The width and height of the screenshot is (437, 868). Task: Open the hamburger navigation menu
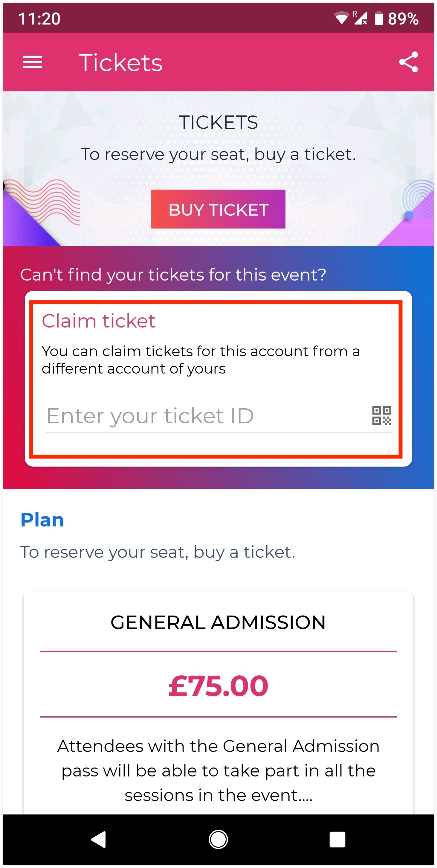click(32, 62)
